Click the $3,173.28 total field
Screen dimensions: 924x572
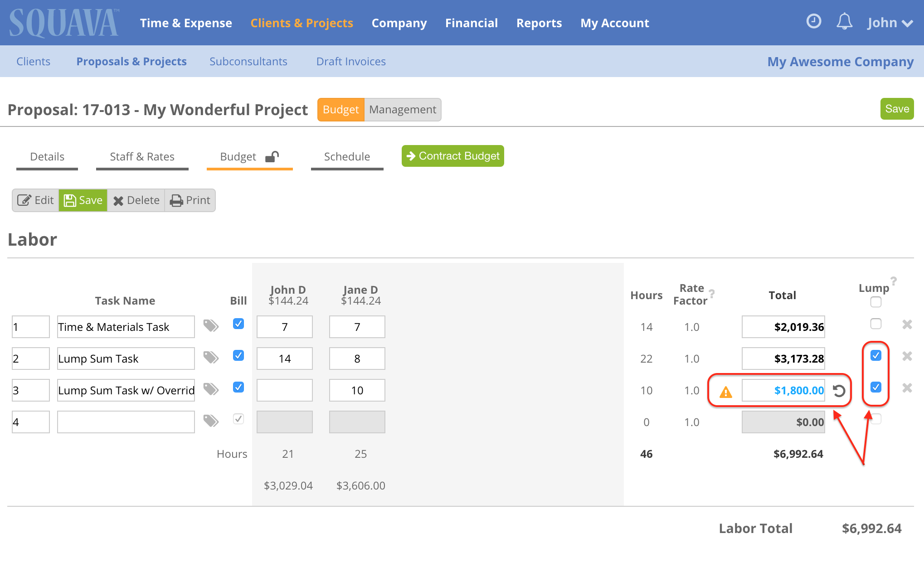tap(783, 359)
